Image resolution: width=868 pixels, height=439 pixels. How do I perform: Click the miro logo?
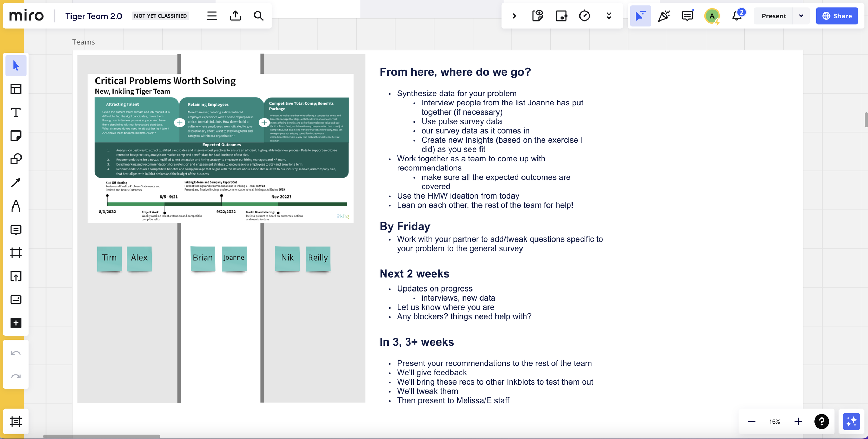click(26, 16)
